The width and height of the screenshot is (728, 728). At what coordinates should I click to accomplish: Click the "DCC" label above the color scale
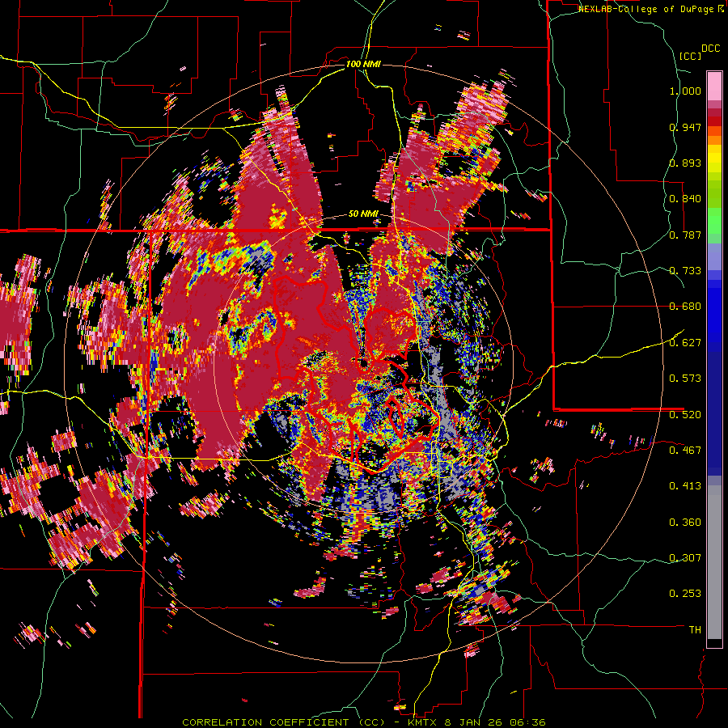[x=710, y=49]
